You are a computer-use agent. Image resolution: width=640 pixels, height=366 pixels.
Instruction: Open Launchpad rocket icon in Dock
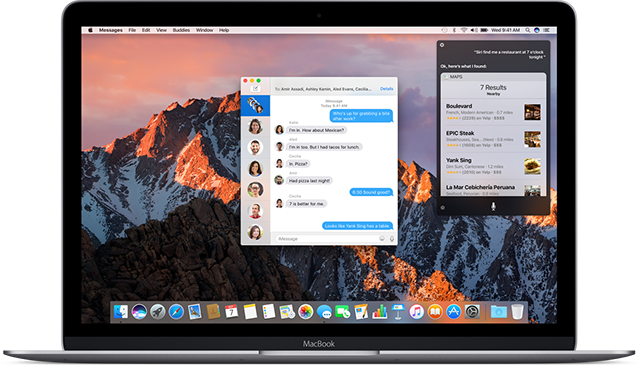click(x=158, y=312)
